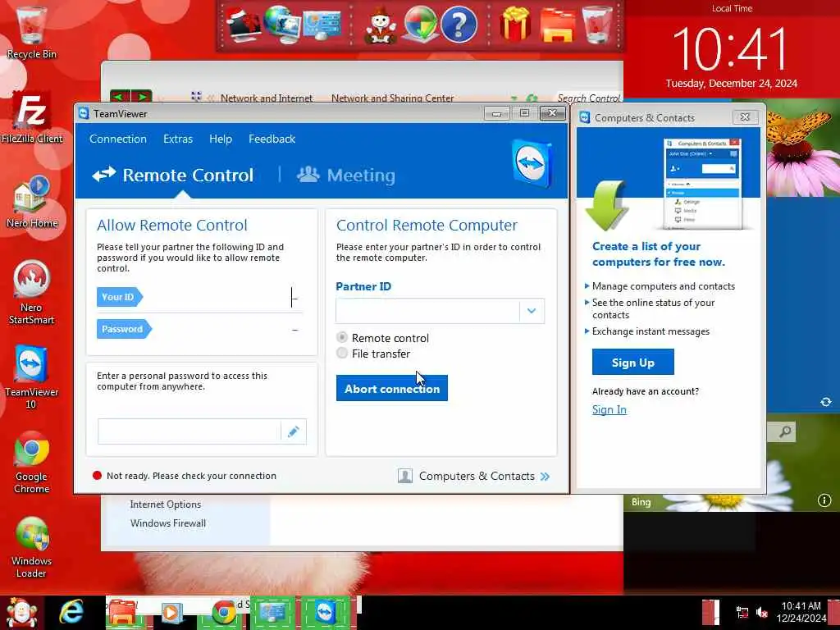The height and width of the screenshot is (630, 840).
Task: Click the TeamViewer logo in blue header
Action: pos(532,163)
